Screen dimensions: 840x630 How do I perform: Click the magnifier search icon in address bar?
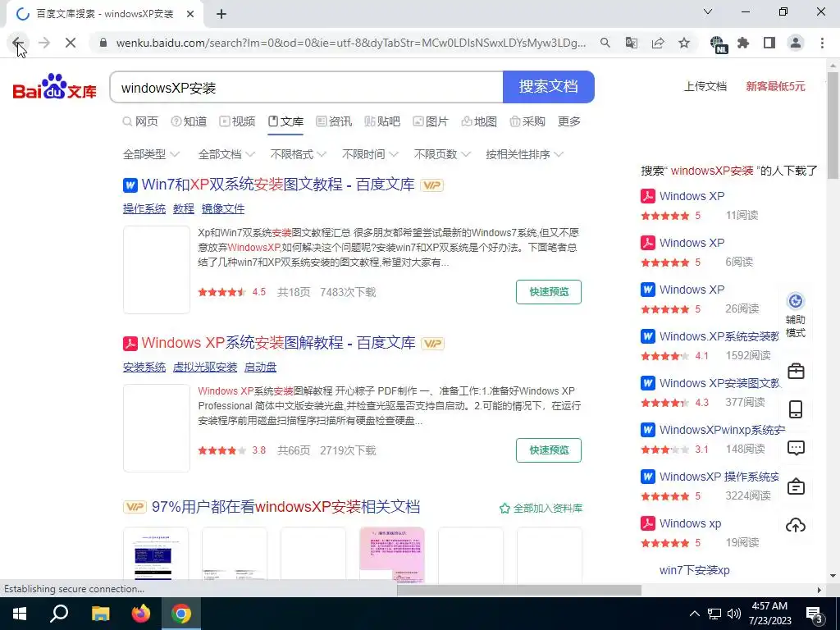[x=605, y=43]
